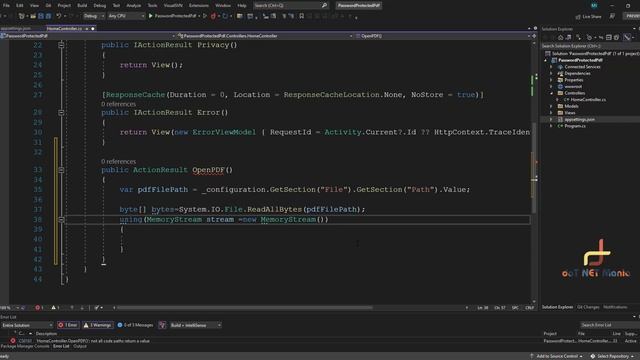This screenshot has height=360, width=640.
Task: Expand the Views folder node
Action: coord(551,113)
